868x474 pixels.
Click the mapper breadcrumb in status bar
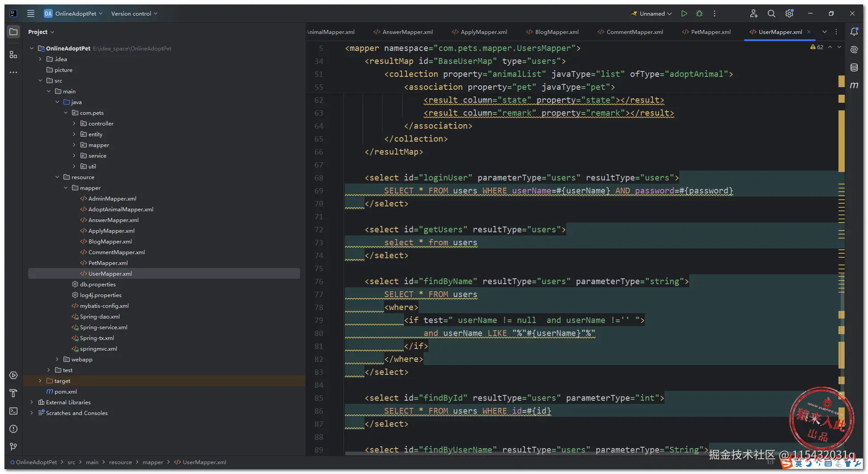point(152,462)
